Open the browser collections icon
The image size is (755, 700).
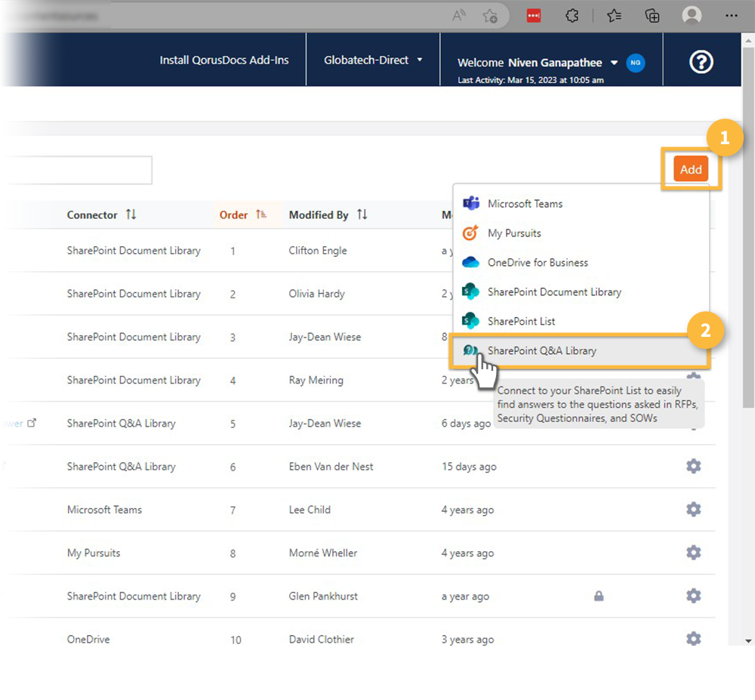[652, 16]
